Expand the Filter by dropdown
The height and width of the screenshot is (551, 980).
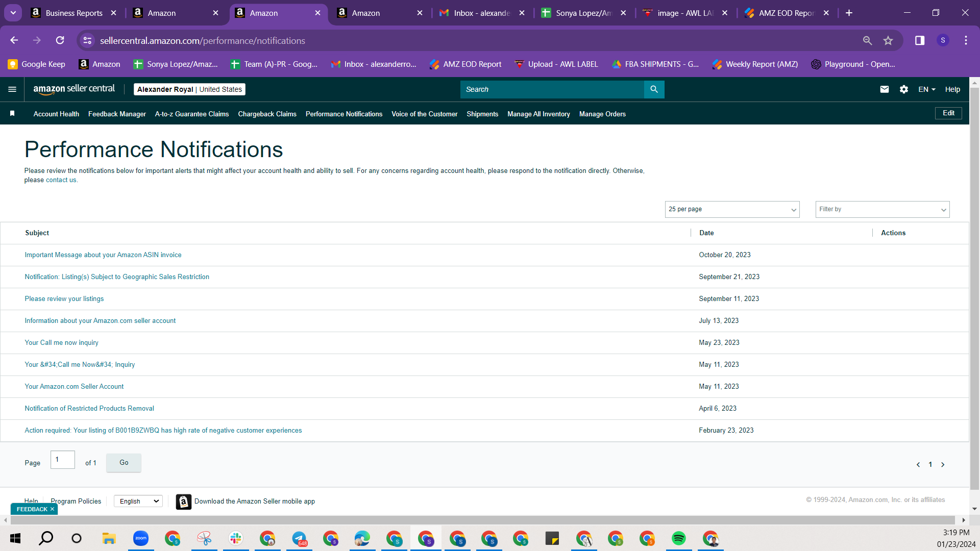click(x=882, y=209)
